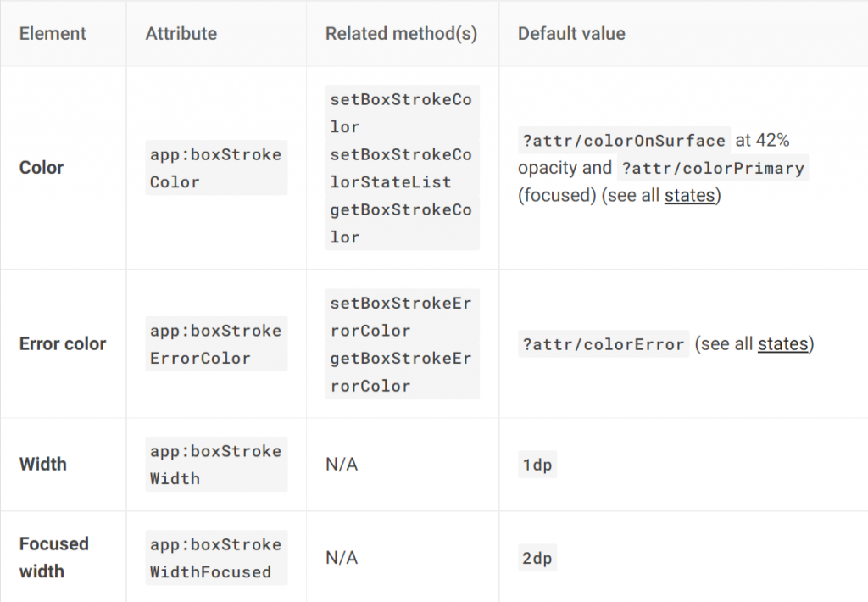Click the ?attr/colorError code snippet
The height and width of the screenshot is (602, 868).
pos(604,344)
